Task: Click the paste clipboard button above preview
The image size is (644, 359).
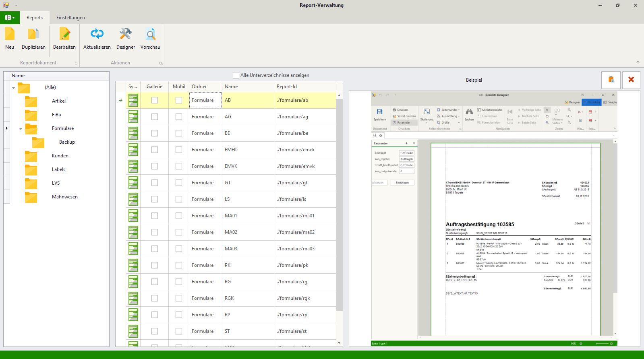Action: (x=611, y=80)
